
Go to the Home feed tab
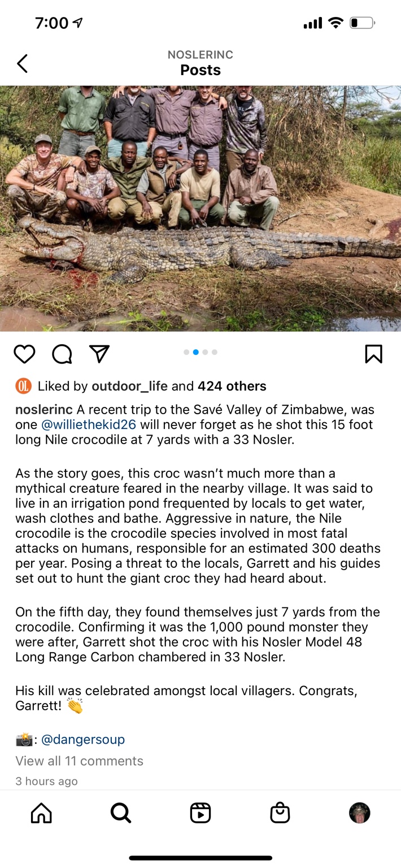click(x=41, y=813)
